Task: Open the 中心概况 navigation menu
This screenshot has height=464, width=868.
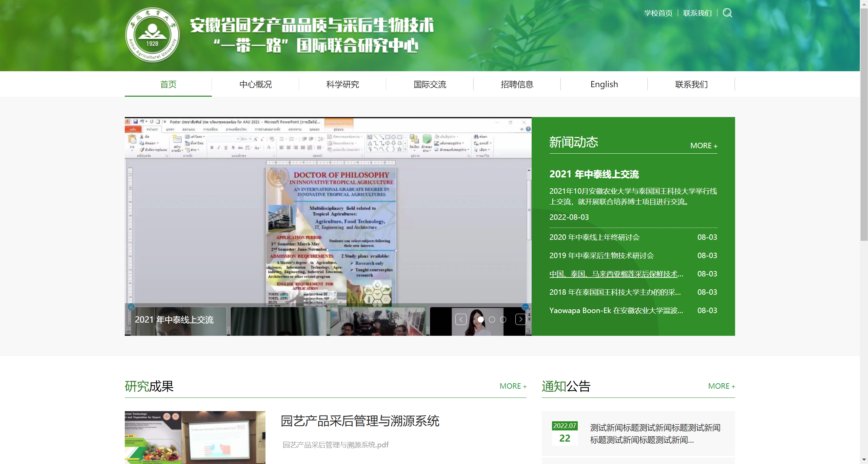Action: click(255, 84)
